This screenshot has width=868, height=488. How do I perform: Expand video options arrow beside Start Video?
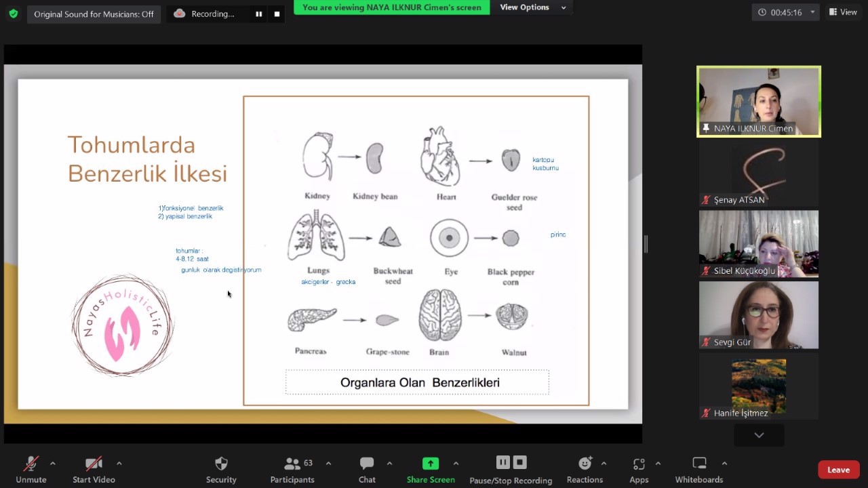tap(119, 464)
